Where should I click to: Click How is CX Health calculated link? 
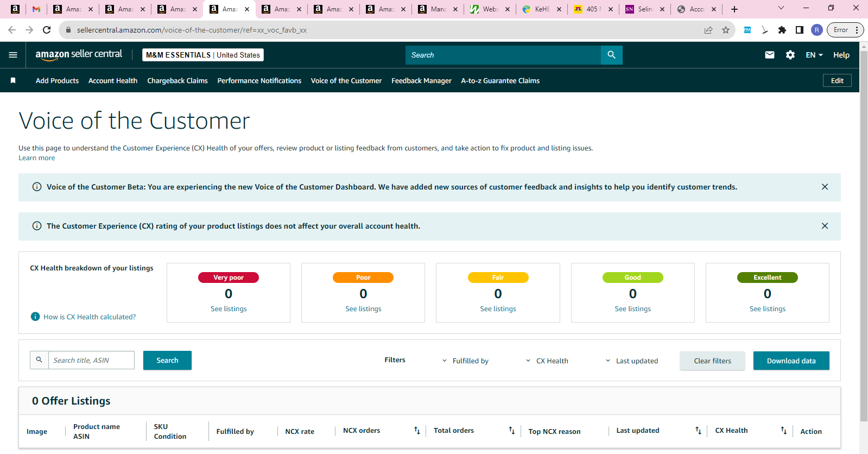point(90,317)
